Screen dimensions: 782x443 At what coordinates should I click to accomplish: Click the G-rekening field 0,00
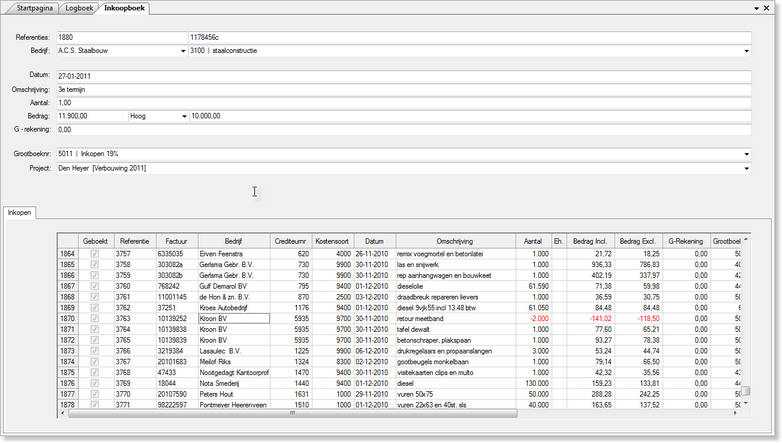404,130
